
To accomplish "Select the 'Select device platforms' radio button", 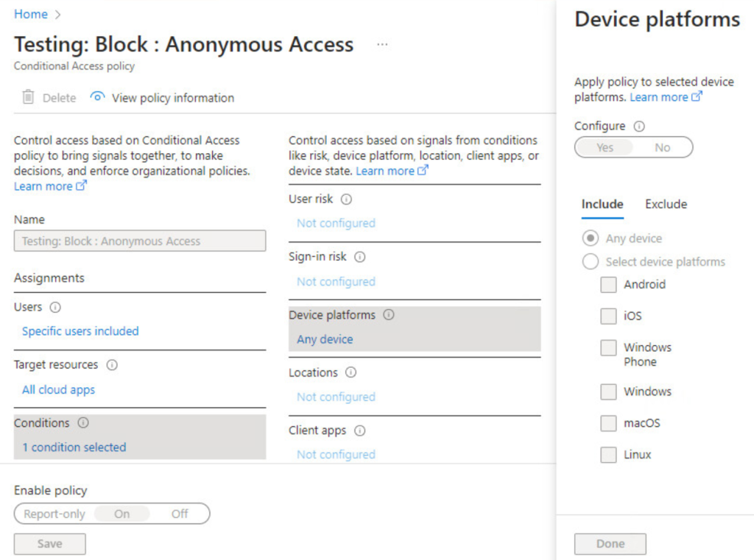I will point(591,262).
